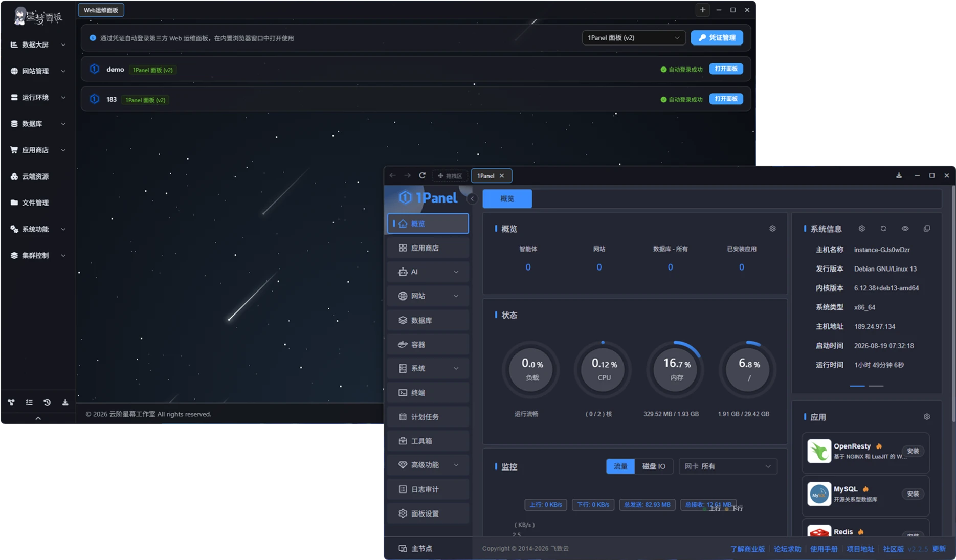Install OpenResty with its 安装 button
Image resolution: width=956 pixels, height=560 pixels.
click(913, 451)
